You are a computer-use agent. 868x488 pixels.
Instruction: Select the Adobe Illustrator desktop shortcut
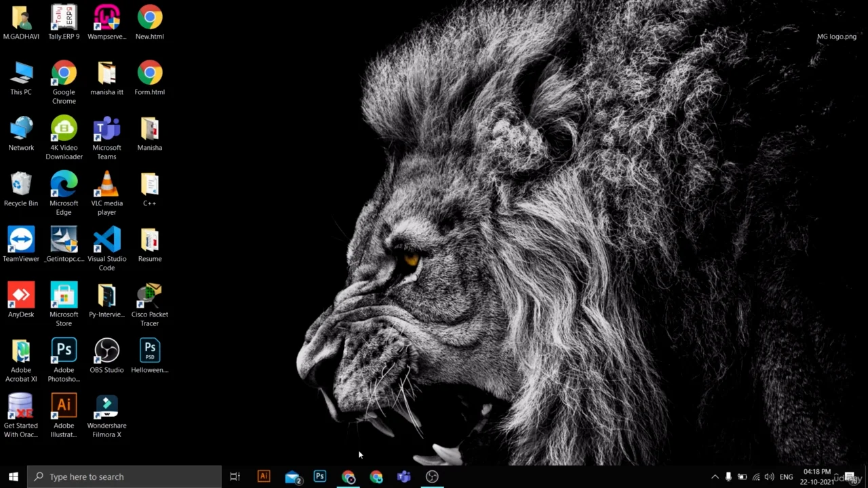(64, 416)
